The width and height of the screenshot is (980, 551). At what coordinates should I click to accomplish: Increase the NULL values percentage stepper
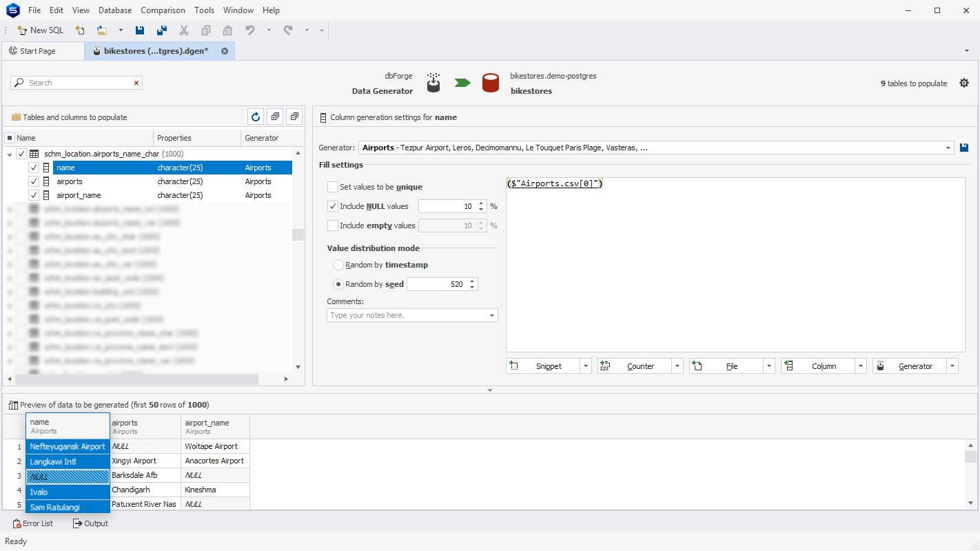coord(480,203)
